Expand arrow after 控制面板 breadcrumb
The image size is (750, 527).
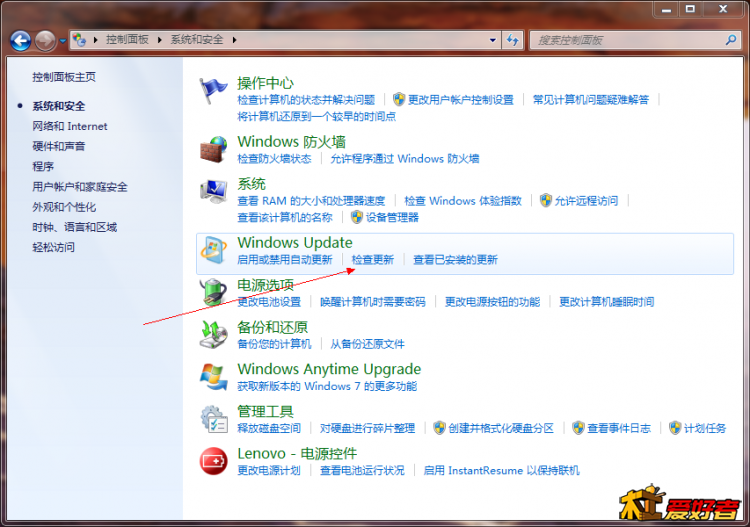coord(160,40)
